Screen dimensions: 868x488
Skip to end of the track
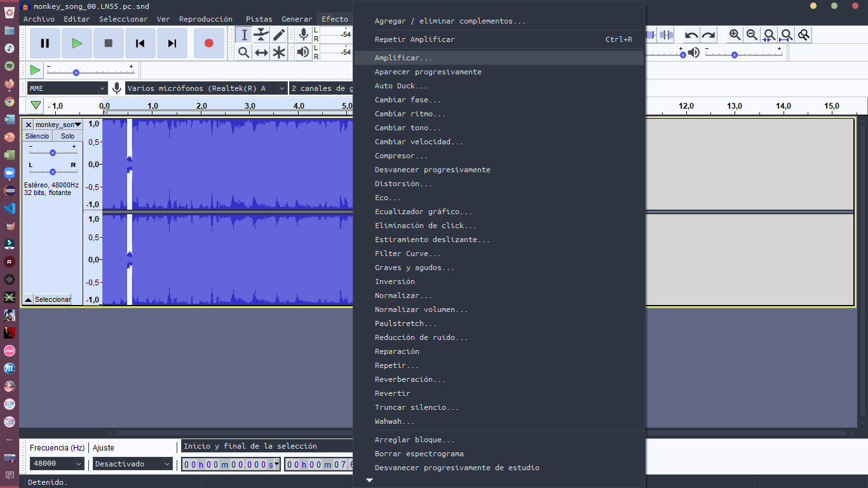click(172, 43)
